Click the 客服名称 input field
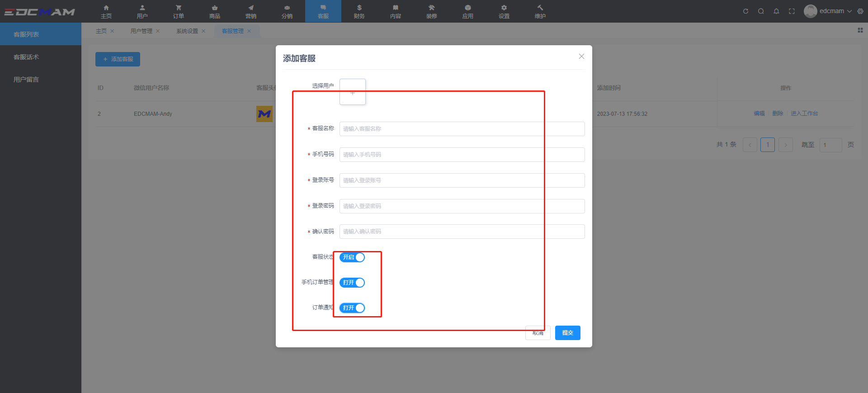Viewport: 868px width, 393px height. pyautogui.click(x=462, y=129)
